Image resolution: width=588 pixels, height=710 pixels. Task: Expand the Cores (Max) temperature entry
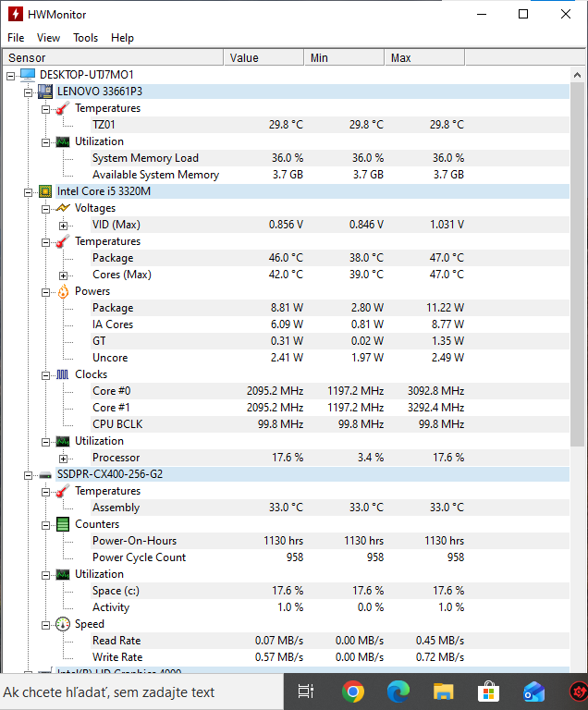tap(64, 275)
